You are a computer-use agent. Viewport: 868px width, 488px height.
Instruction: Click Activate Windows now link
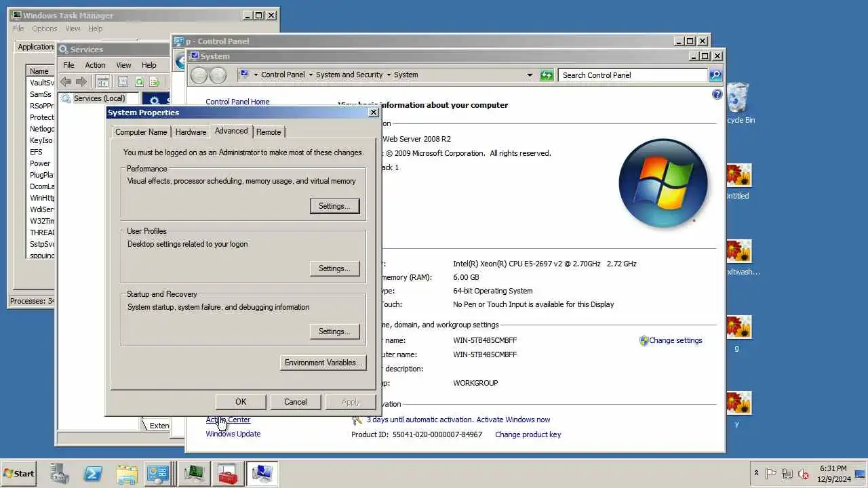[513, 420]
